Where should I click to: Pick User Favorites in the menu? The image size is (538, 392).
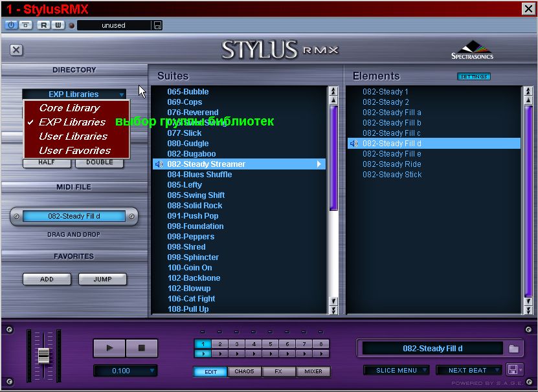click(75, 151)
